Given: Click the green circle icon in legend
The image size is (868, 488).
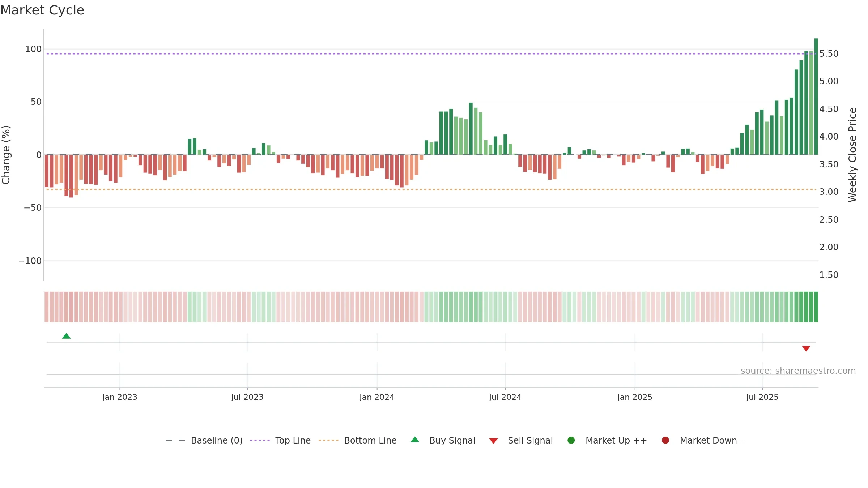Looking at the screenshot, I should pyautogui.click(x=571, y=440).
